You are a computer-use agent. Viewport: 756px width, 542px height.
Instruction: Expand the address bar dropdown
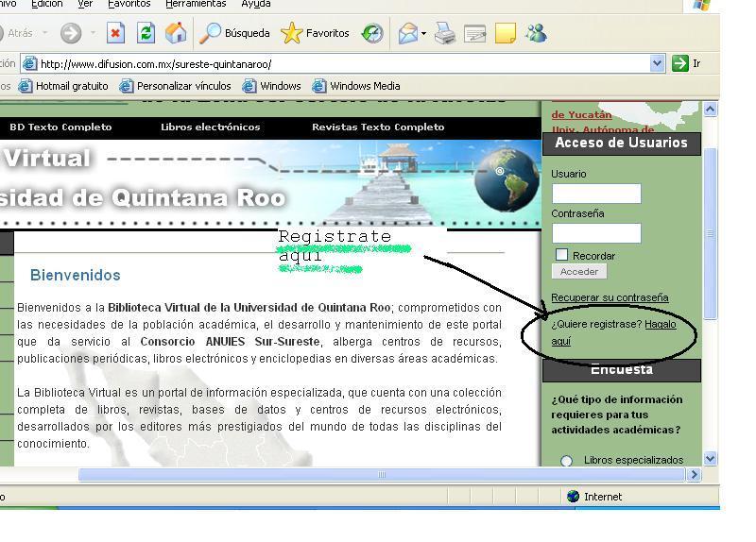click(x=657, y=63)
